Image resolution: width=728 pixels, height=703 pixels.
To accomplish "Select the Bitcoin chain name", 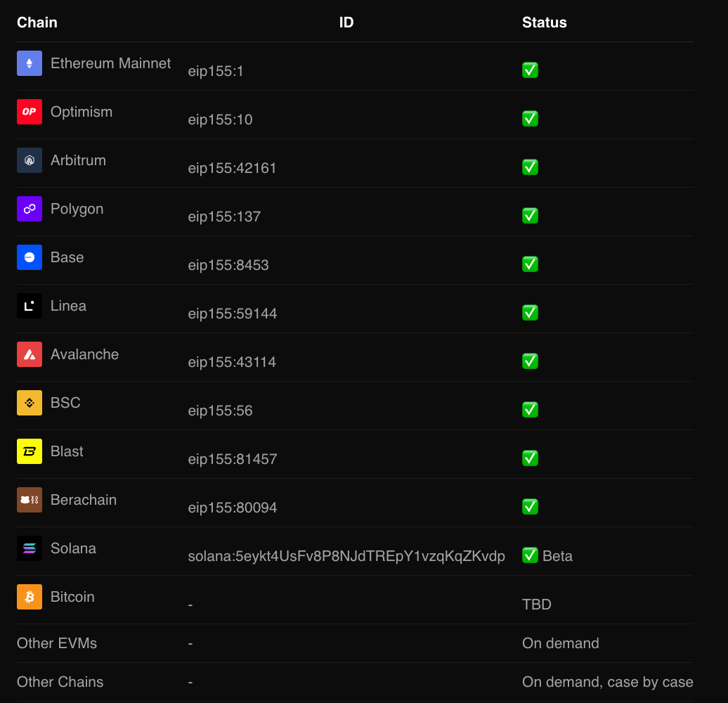I will point(72,597).
